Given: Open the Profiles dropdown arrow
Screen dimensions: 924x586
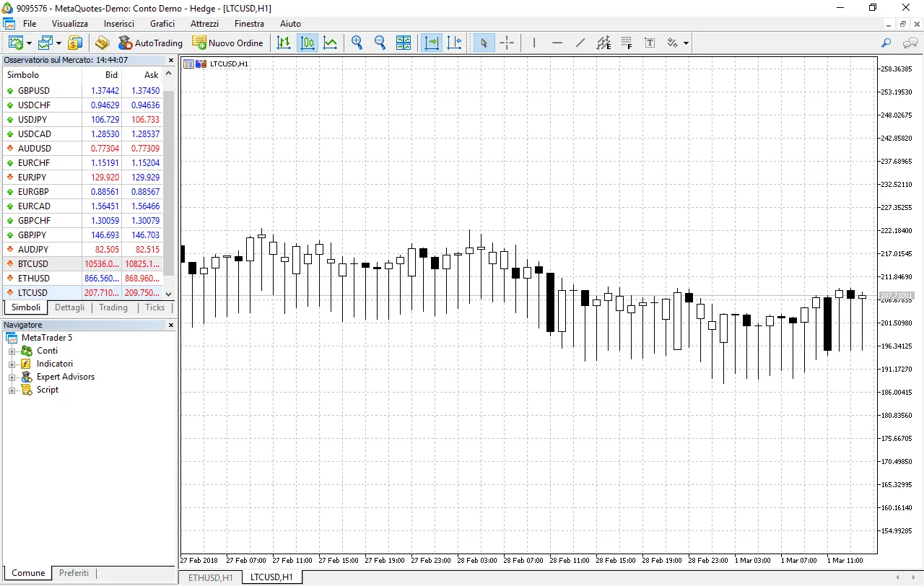Looking at the screenshot, I should (58, 43).
